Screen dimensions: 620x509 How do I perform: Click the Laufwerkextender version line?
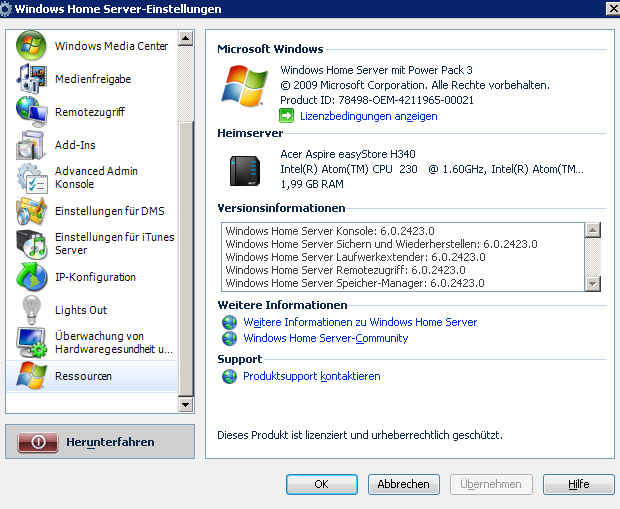[355, 257]
